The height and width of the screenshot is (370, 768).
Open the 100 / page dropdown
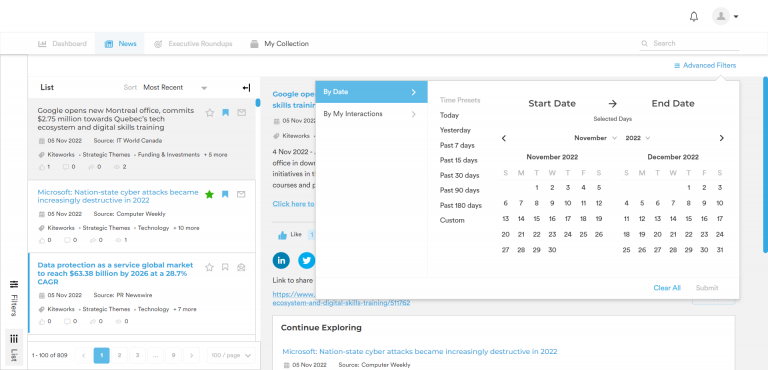[231, 355]
